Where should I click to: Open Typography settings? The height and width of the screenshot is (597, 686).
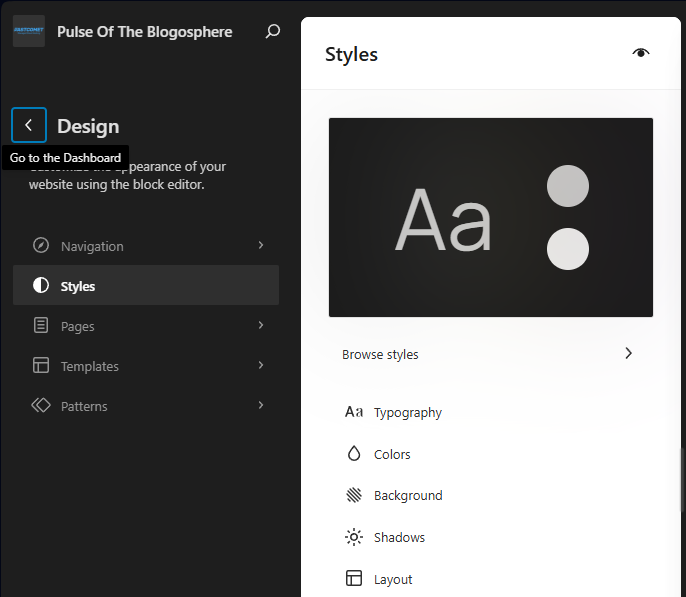[x=407, y=412]
